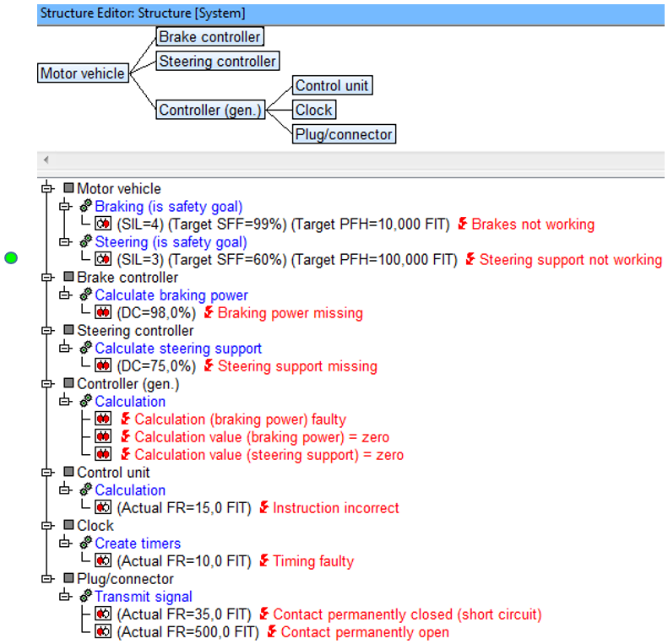Viewport: 668px width, 644px height.
Task: Collapse the Calculation function under Controller (gen.)
Action: [x=65, y=401]
